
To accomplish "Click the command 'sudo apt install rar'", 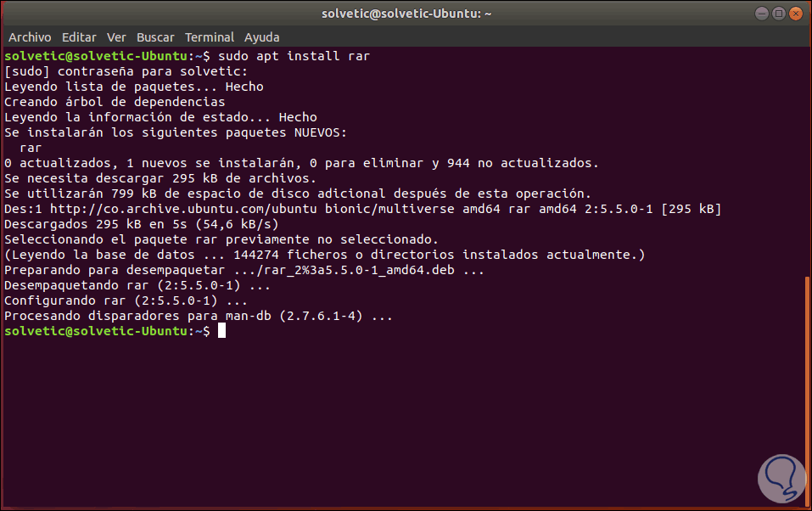I will click(x=294, y=56).
